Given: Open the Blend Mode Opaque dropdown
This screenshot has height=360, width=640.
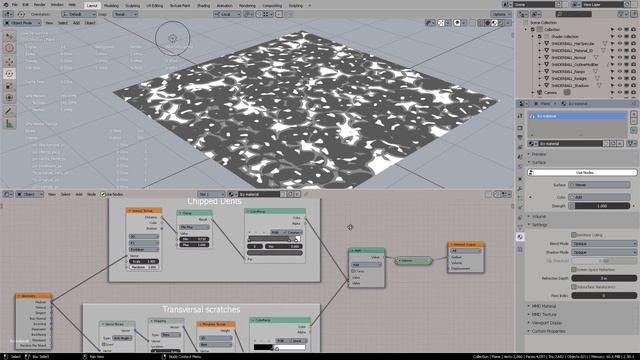Looking at the screenshot, I should (x=604, y=243).
